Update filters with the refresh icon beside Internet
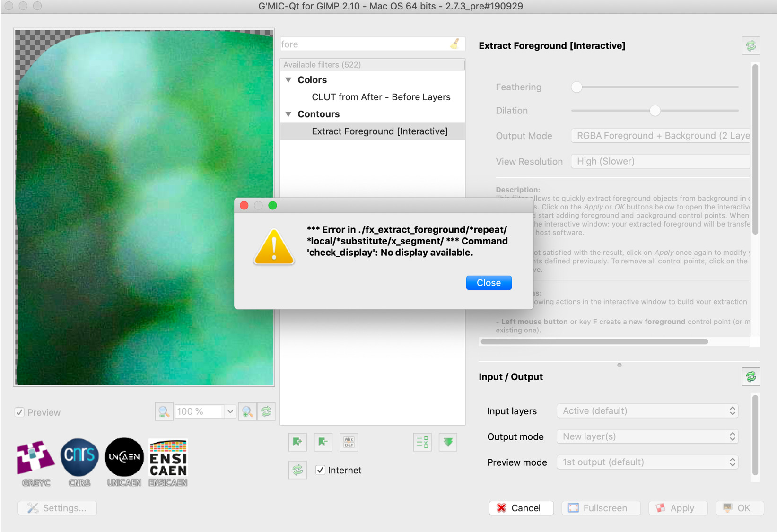Viewport: 777px width, 532px height. pos(297,470)
